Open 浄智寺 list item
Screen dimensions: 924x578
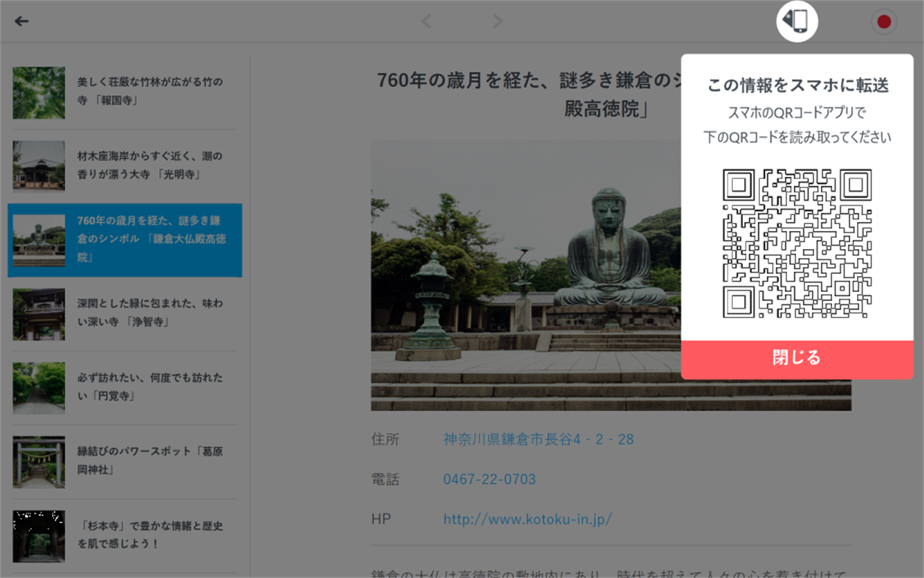click(125, 314)
